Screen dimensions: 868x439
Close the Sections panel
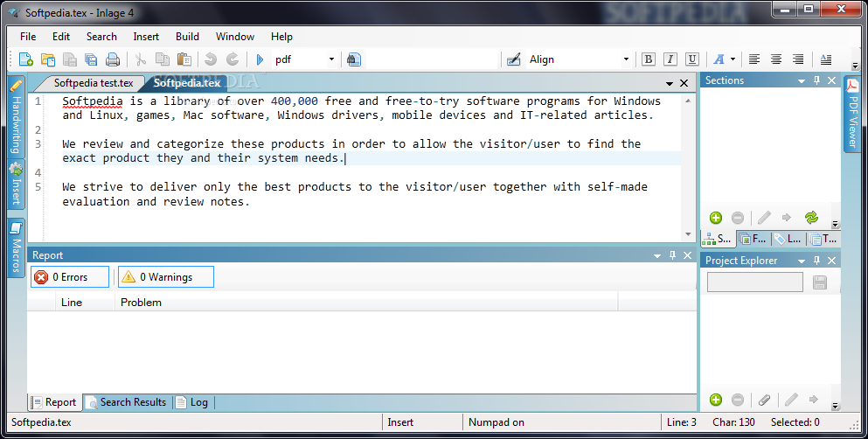click(831, 80)
